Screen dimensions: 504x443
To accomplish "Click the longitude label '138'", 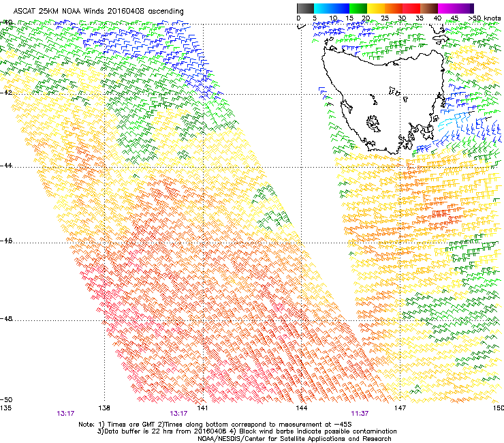I will point(104,408).
